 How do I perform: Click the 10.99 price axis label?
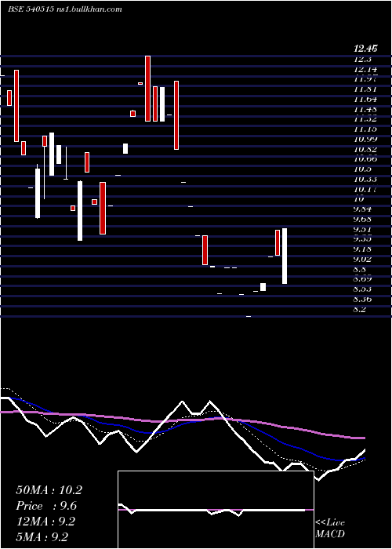(x=365, y=140)
